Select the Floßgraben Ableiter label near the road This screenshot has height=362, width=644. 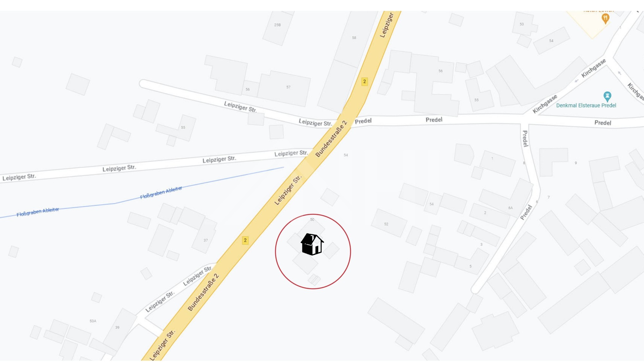[x=161, y=192]
